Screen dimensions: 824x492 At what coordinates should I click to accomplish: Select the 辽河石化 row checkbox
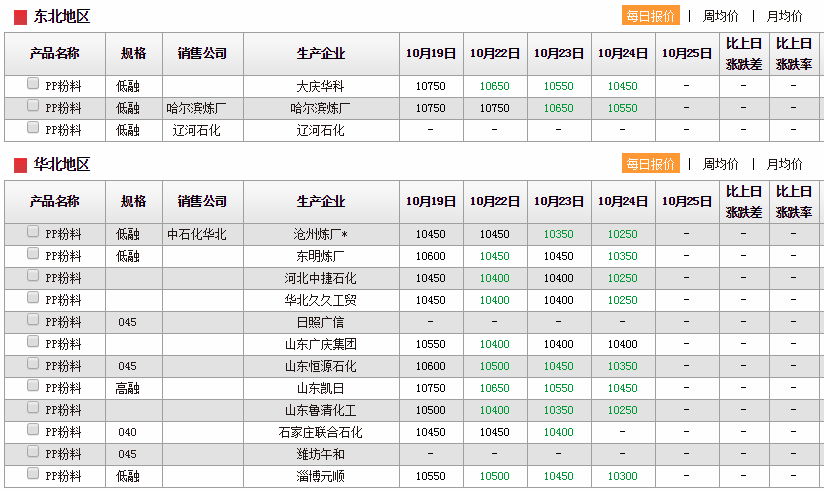point(33,127)
